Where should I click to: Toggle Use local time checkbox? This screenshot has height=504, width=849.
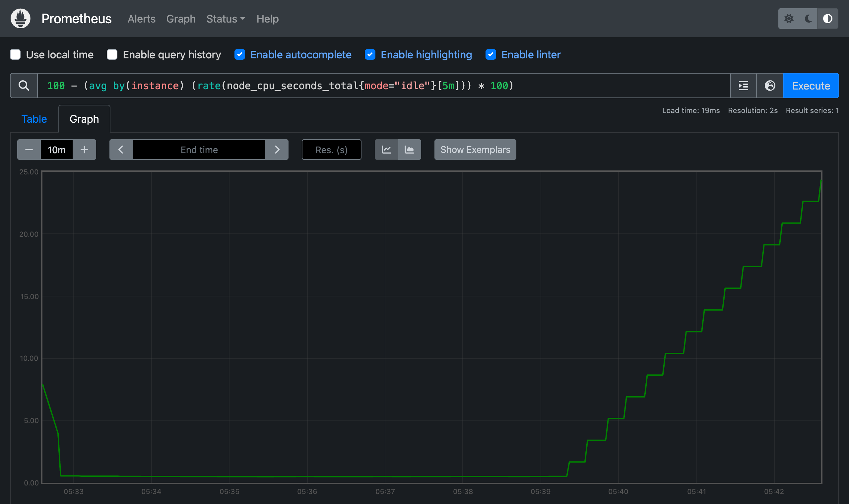pos(15,54)
